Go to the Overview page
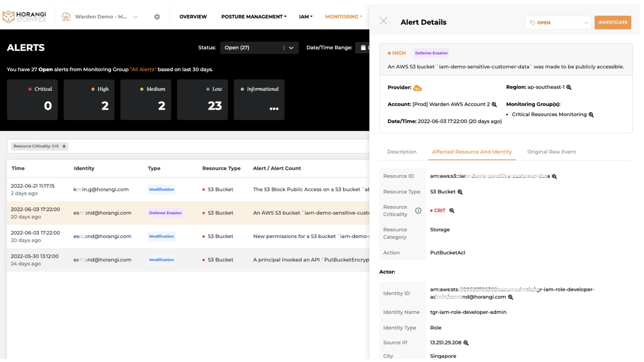 (x=193, y=17)
